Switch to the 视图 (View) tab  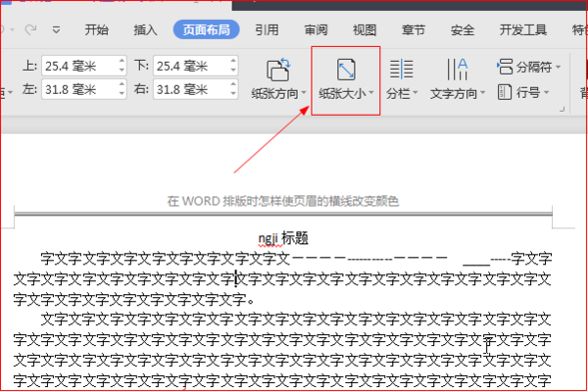click(x=365, y=29)
